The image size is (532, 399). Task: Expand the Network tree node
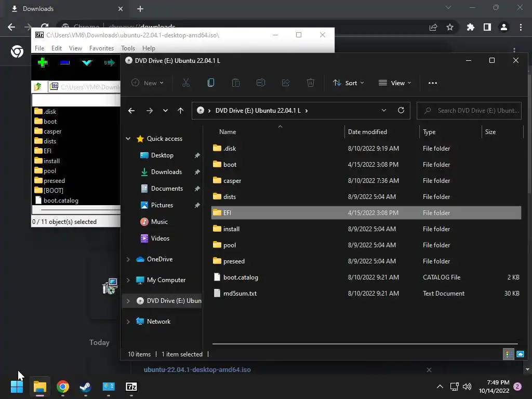point(128,322)
